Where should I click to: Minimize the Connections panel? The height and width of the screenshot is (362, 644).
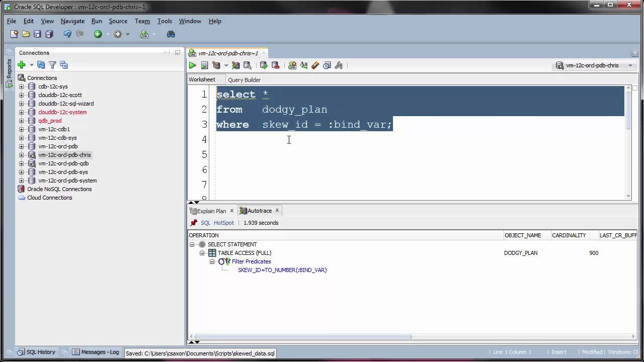pyautogui.click(x=177, y=52)
